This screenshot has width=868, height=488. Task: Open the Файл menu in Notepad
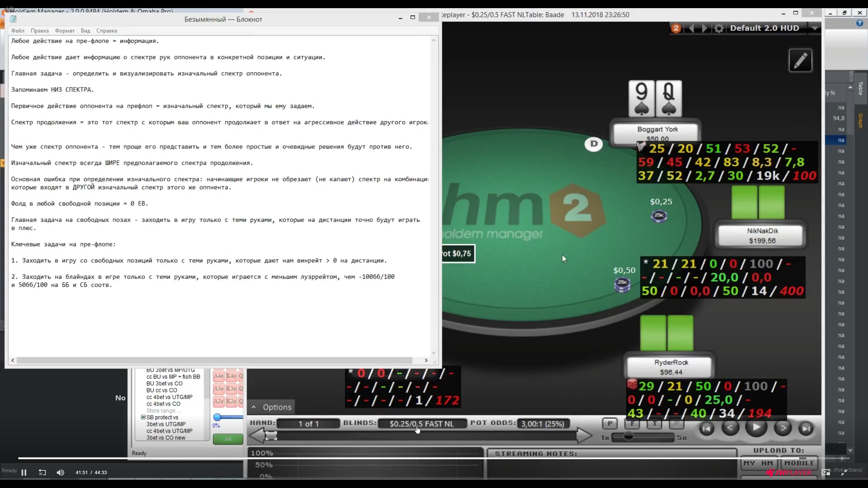tap(18, 30)
